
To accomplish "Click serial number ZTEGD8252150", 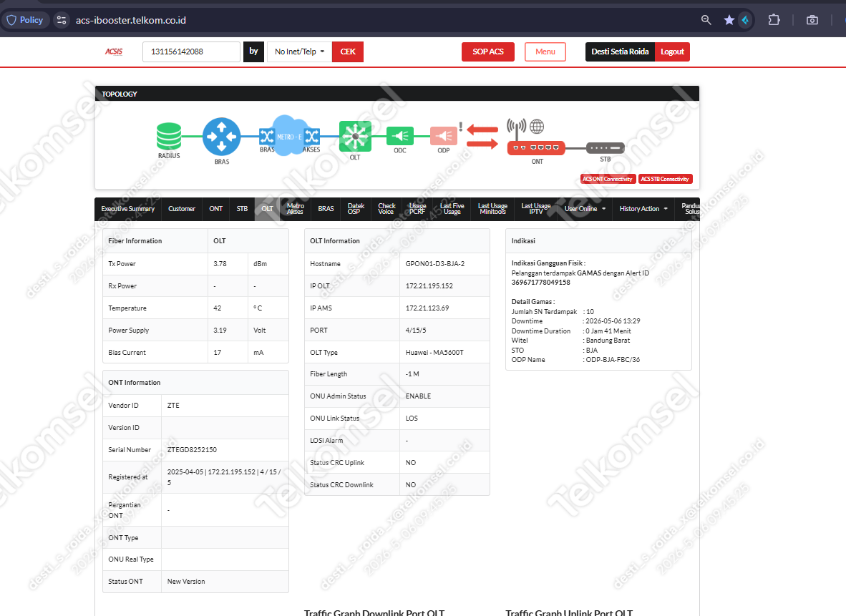I will pyautogui.click(x=192, y=450).
